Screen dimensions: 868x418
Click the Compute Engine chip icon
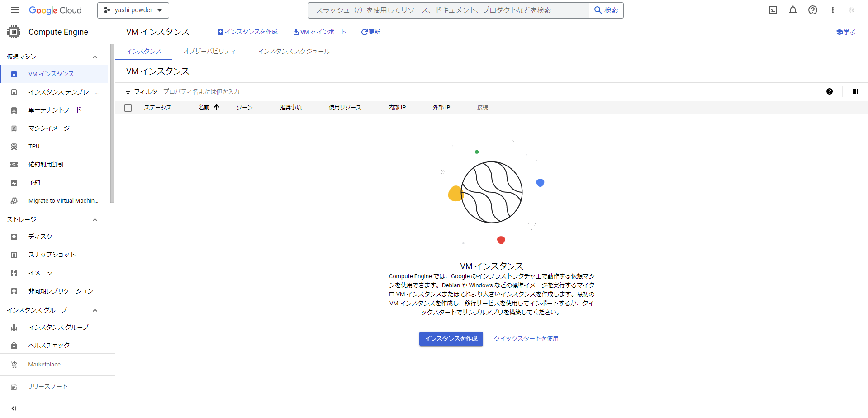coord(14,32)
